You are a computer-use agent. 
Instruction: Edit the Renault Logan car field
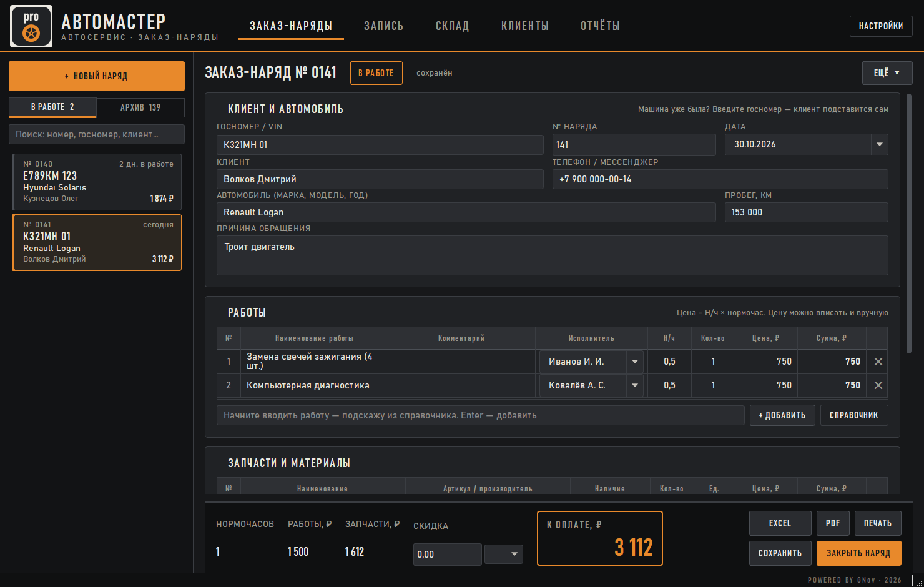(x=466, y=212)
